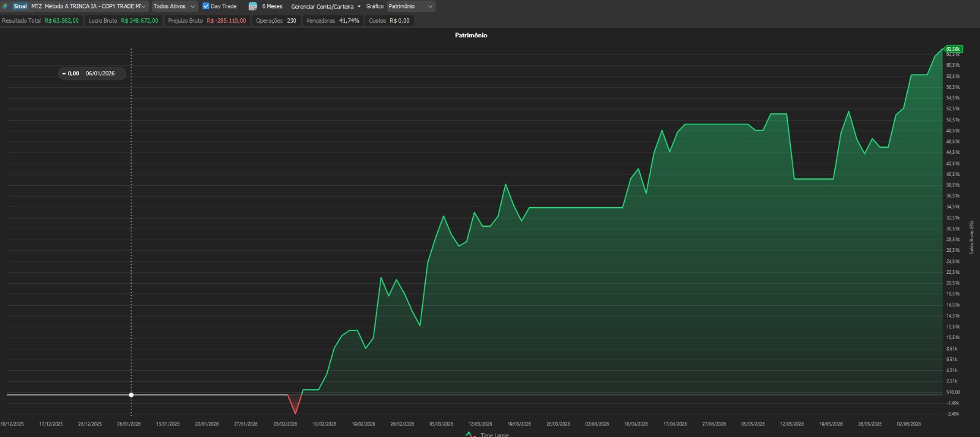Viewport: 980px width, 437px height.
Task: Click the Gráfico label
Action: tap(375, 6)
